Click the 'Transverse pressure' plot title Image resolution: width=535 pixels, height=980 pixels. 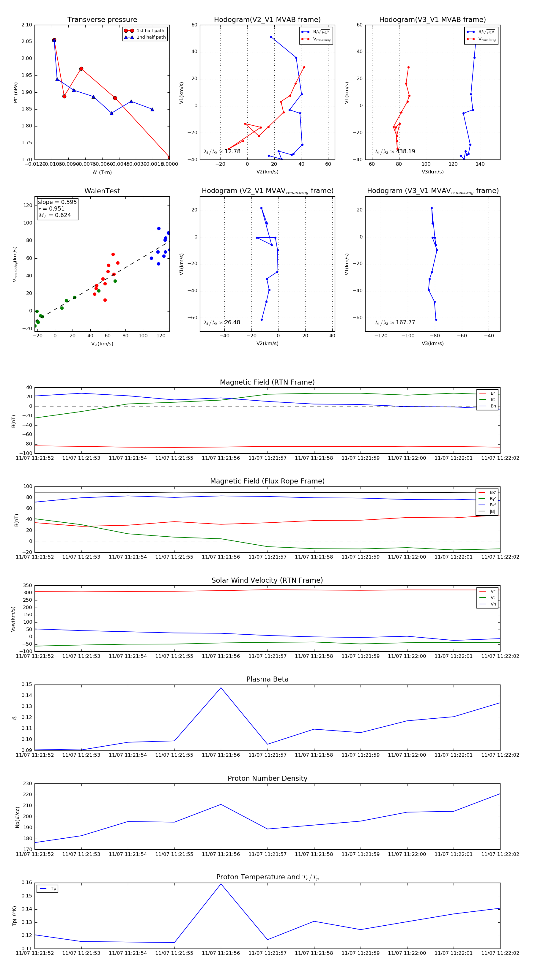[102, 20]
